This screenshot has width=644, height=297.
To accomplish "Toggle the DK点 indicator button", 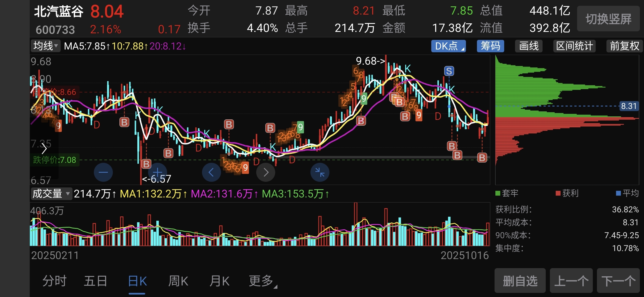I will pos(448,46).
